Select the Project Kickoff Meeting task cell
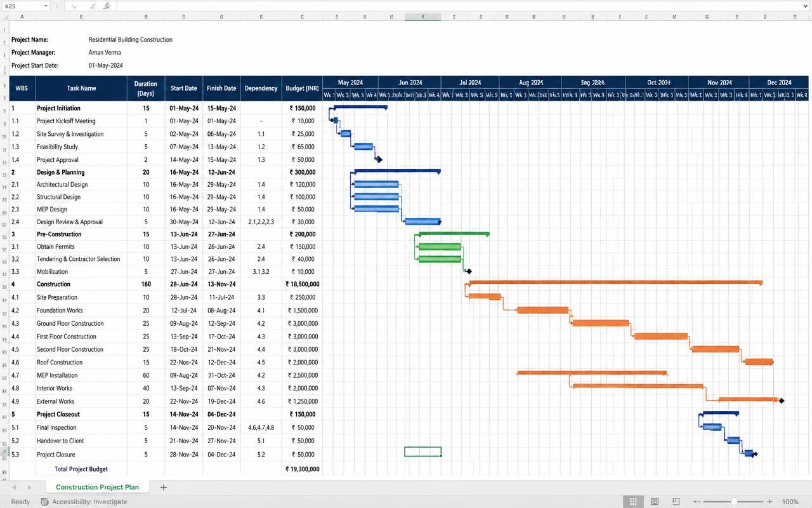The height and width of the screenshot is (508, 812). point(81,121)
